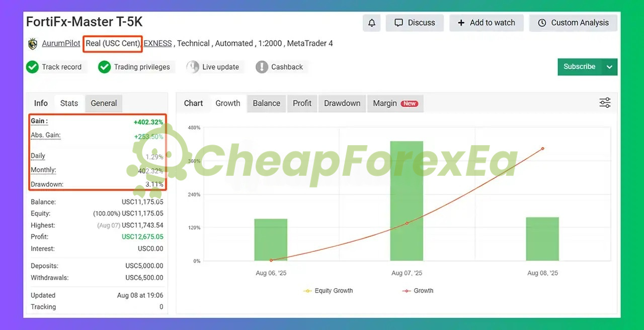The width and height of the screenshot is (644, 330).
Task: Toggle the Equity Growth legend entry
Action: 328,291
